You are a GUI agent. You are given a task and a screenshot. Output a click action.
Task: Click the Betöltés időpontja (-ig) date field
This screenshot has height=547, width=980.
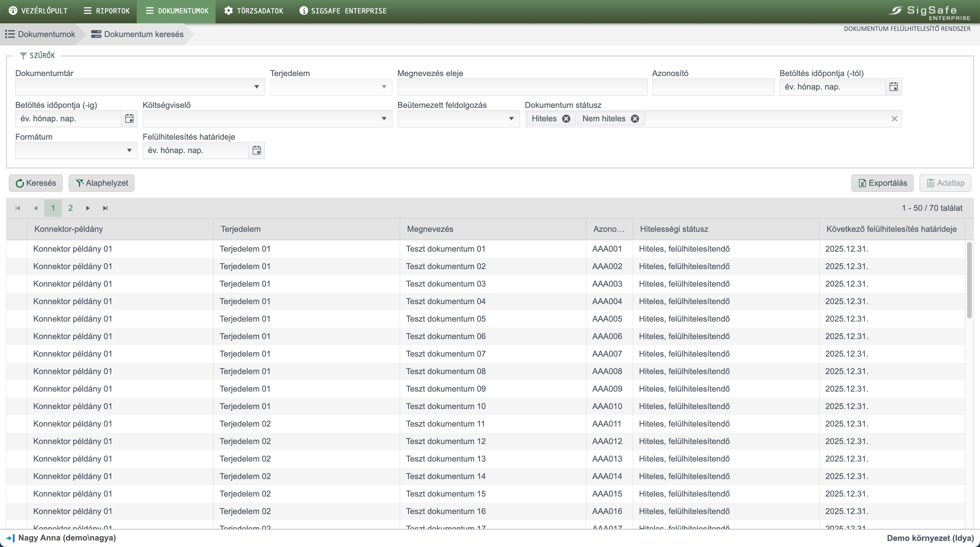coord(69,119)
